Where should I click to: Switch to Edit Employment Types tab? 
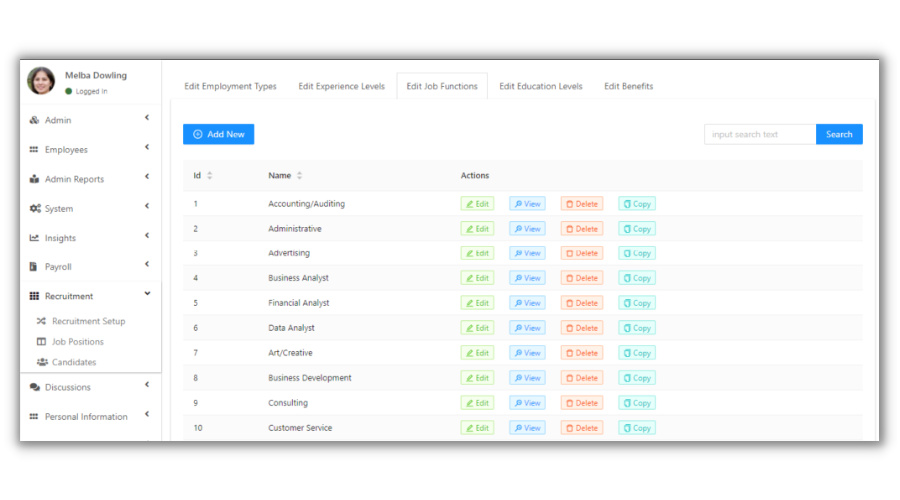230,87
